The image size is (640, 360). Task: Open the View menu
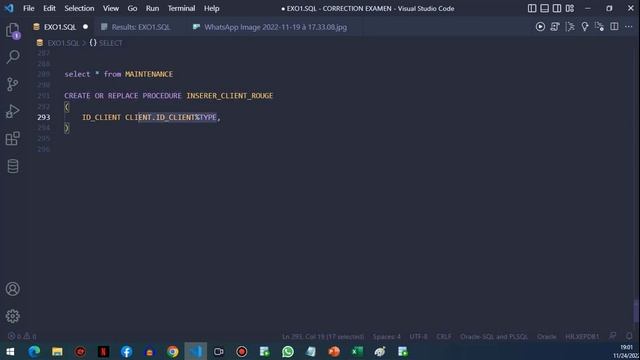pos(111,8)
